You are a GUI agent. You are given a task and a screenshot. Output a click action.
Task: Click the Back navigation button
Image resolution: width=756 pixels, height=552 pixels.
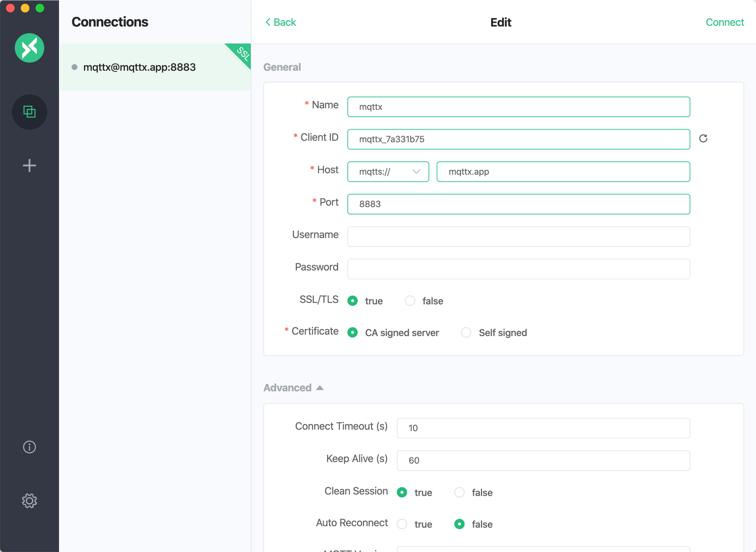click(x=281, y=22)
